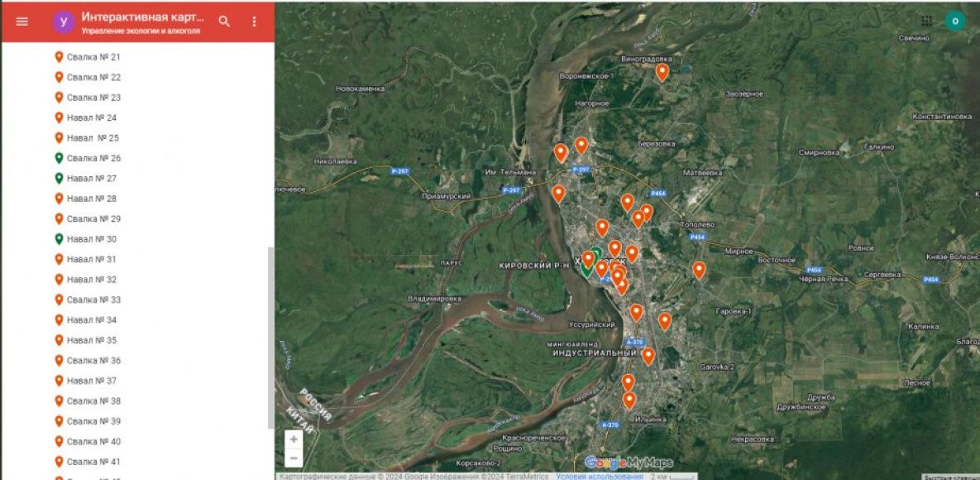Open the Условия использования link

(x=599, y=476)
